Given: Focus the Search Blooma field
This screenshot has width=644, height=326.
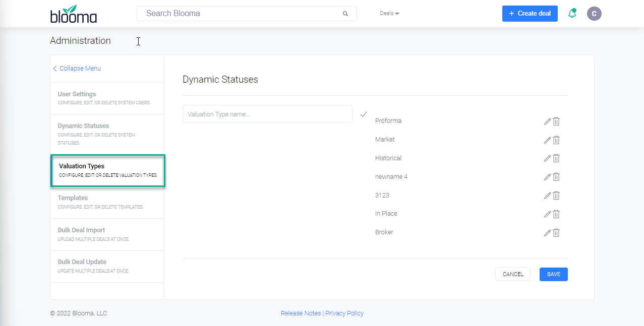Looking at the screenshot, I should pos(247,14).
